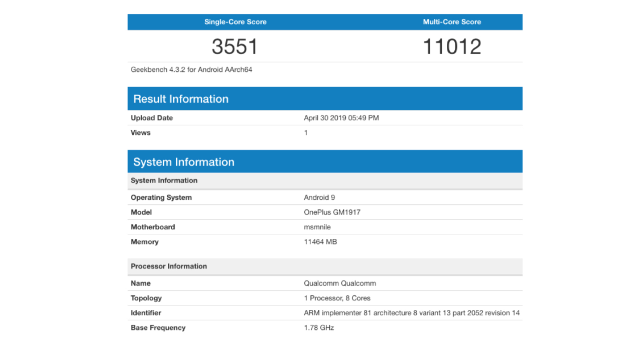Click the blue System Information banner
The image size is (644, 361).
184,162
